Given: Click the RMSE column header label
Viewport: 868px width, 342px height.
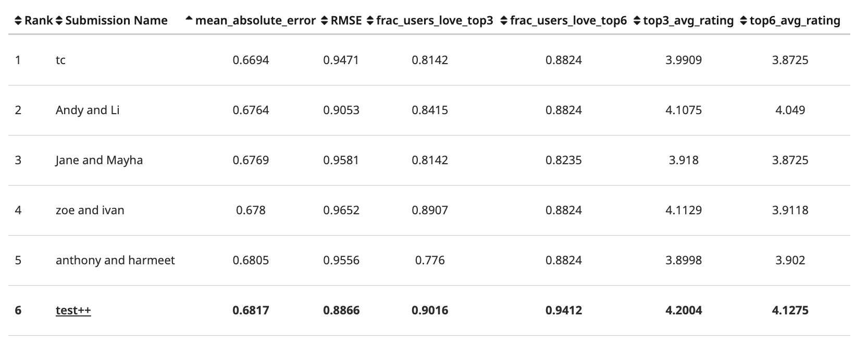Looking at the screenshot, I should click(x=346, y=21).
